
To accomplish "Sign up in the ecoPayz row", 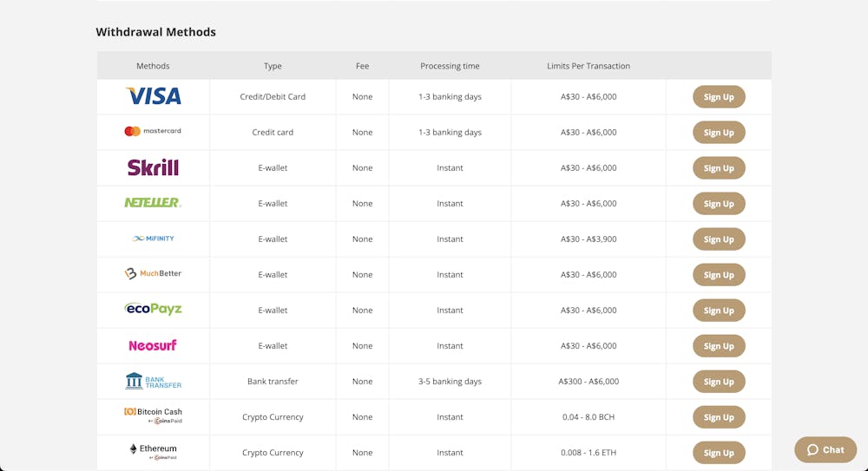I will coord(719,311).
